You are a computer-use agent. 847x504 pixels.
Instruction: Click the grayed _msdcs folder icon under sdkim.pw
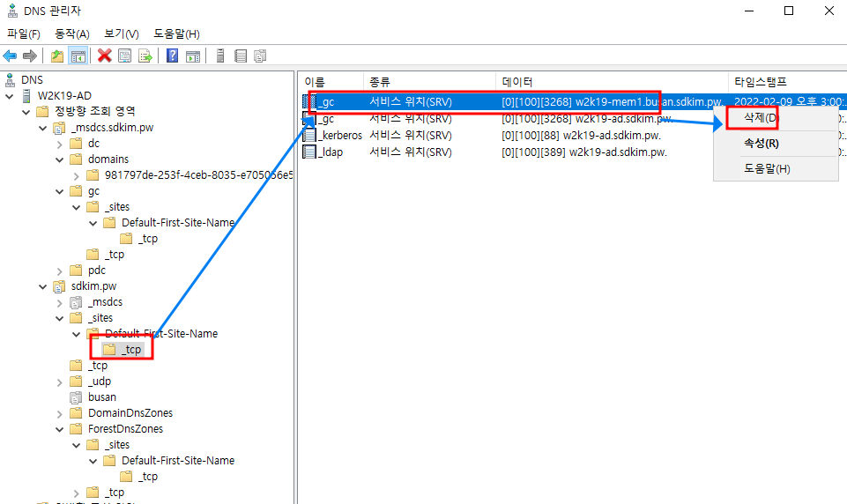(76, 302)
